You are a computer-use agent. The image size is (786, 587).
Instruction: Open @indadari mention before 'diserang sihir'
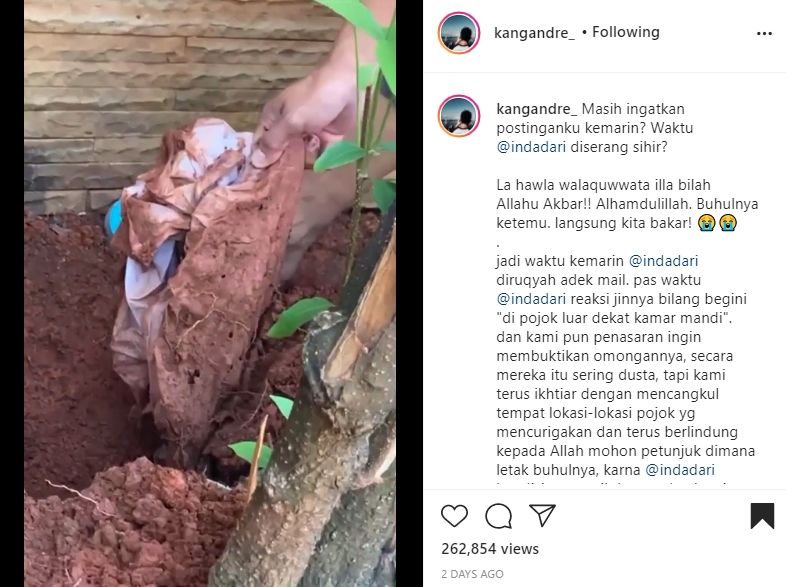pyautogui.click(x=531, y=147)
